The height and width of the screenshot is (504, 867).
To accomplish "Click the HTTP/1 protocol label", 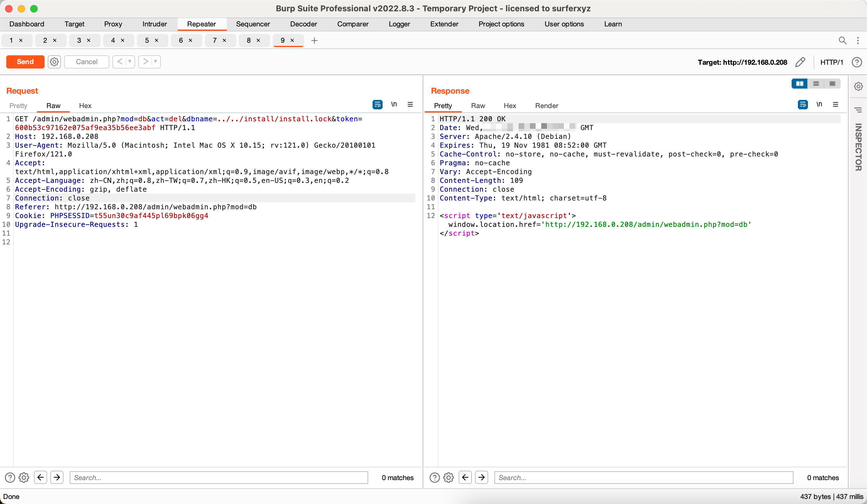I will (831, 62).
